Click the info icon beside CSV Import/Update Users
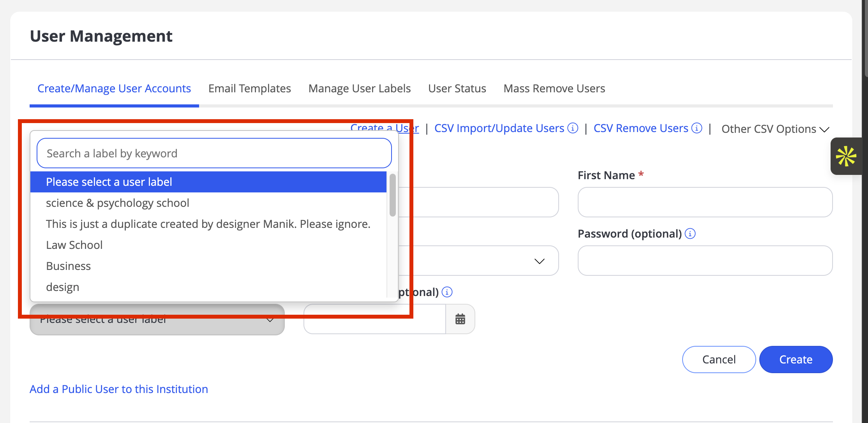This screenshot has width=868, height=423. (573, 128)
